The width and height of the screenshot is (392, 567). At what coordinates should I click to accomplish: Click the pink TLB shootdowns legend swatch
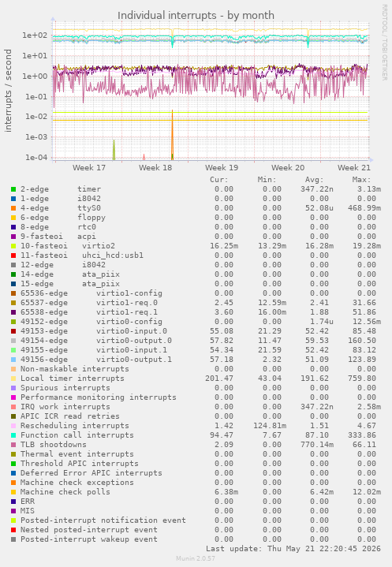pyautogui.click(x=13, y=445)
